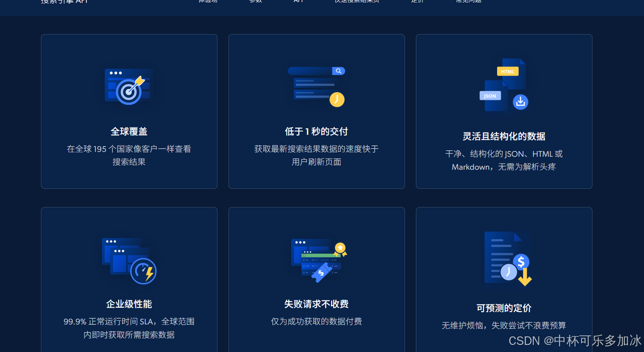Select the 可预测的定价 heading
This screenshot has height=352, width=644.
point(504,308)
